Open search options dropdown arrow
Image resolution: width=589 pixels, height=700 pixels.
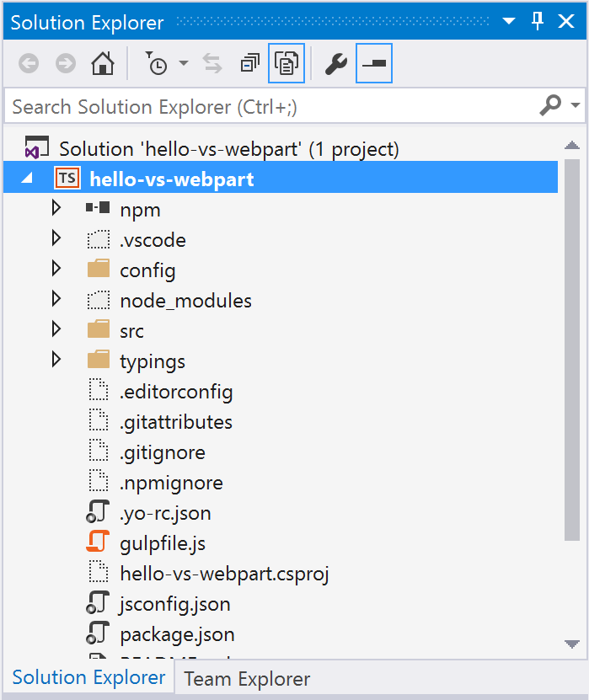(x=576, y=105)
